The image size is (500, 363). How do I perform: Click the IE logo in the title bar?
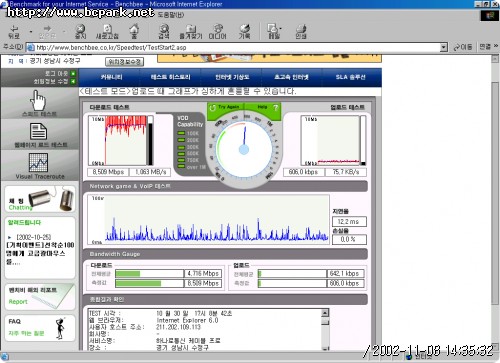[x=4, y=4]
